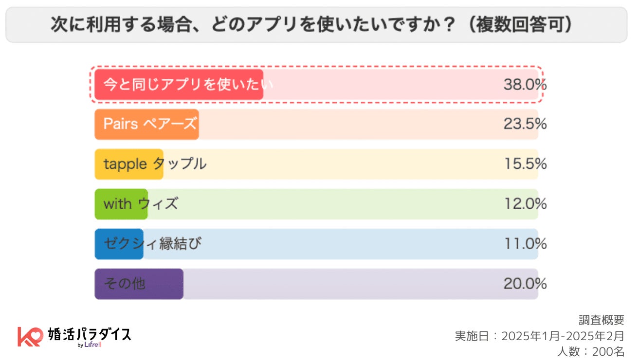The image size is (639, 364).
Task: Click the 20.0% value label
Action: [525, 284]
